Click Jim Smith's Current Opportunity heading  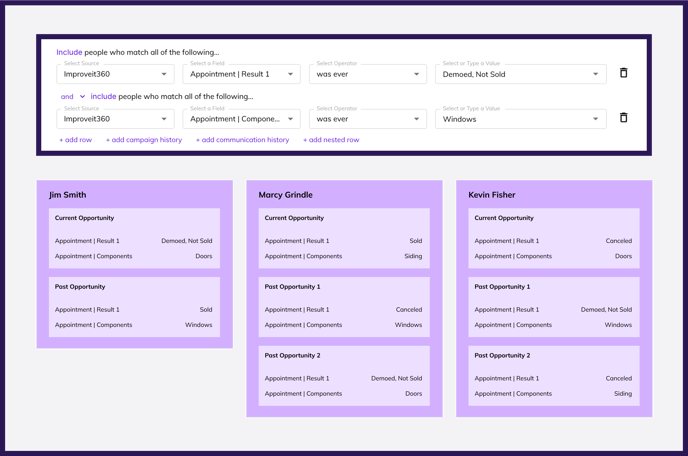[x=84, y=218]
